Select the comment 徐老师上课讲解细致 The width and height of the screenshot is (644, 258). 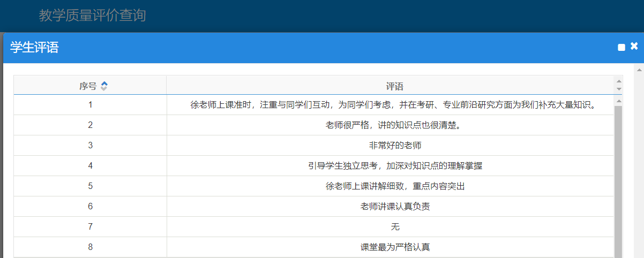pos(394,186)
